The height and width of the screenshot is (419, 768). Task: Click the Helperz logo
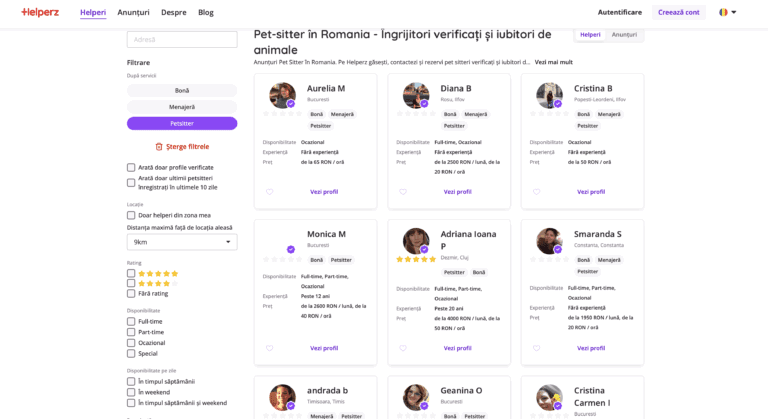click(x=40, y=12)
